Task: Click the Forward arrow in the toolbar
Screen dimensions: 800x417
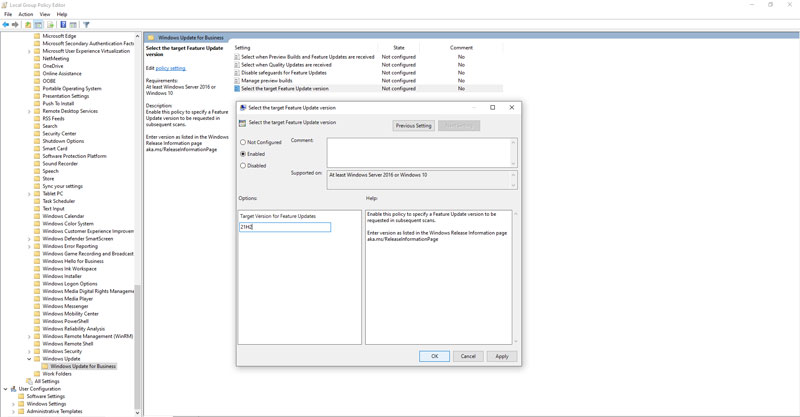Action: click(15, 24)
